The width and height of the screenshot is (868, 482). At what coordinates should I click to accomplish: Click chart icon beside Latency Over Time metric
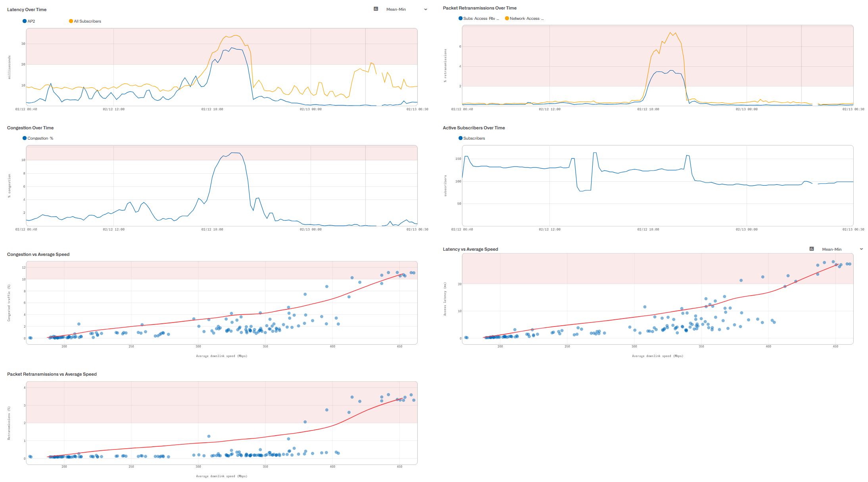click(x=376, y=9)
